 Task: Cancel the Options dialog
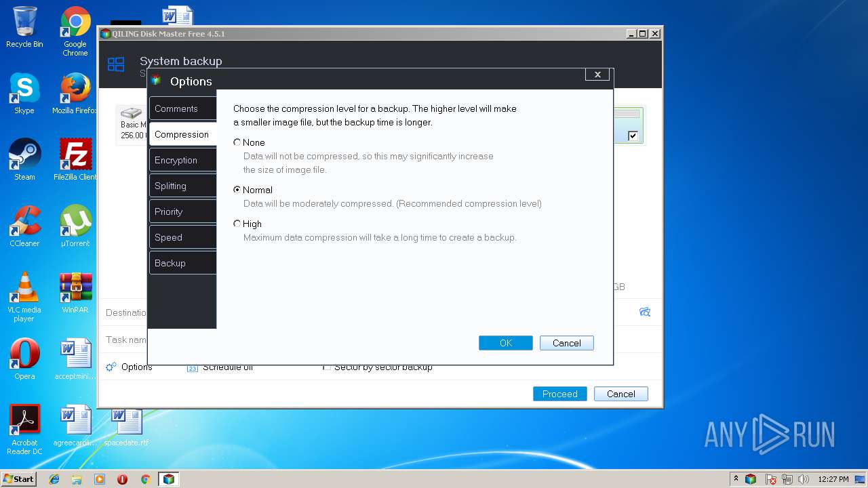566,343
